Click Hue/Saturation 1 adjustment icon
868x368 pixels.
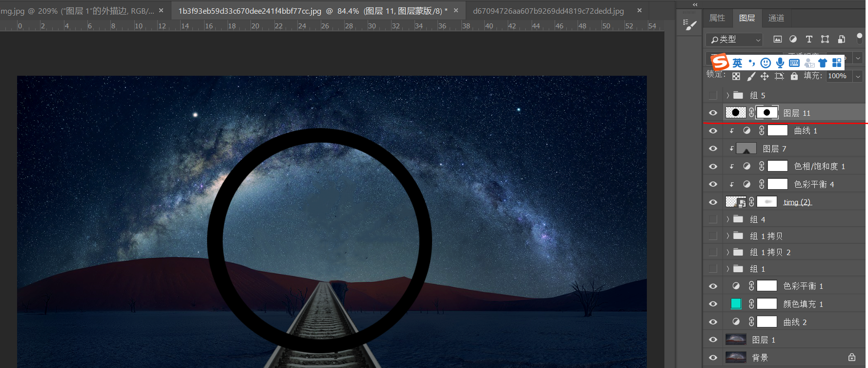(746, 166)
